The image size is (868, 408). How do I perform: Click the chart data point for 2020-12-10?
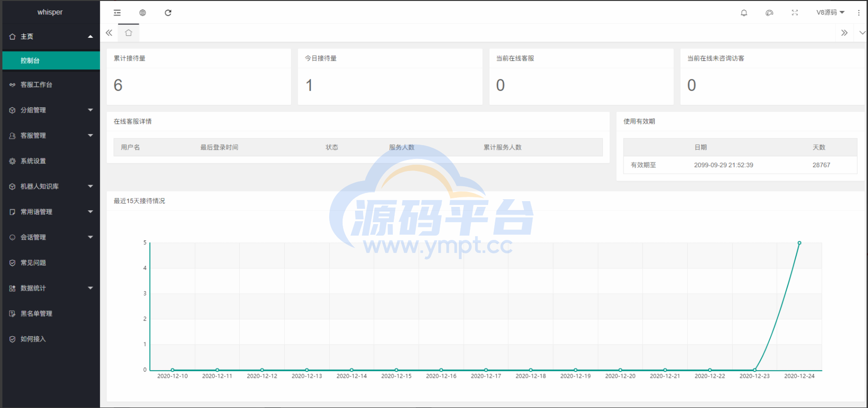172,370
